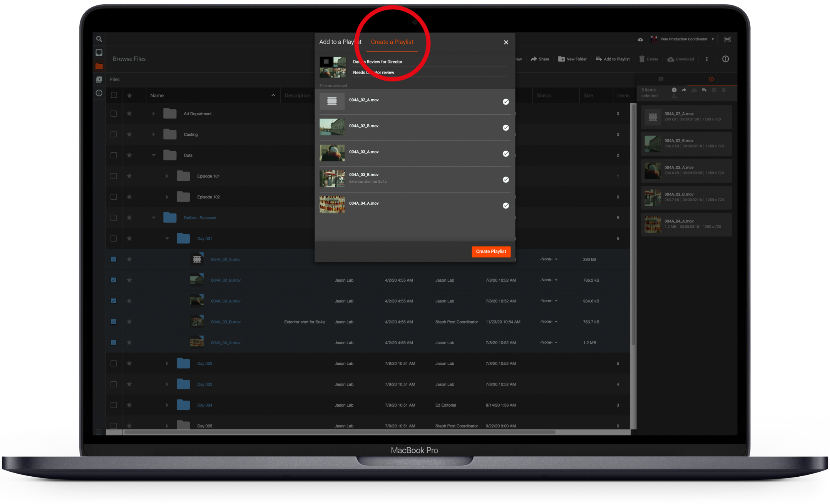Click the Create Playlist button
830x504 pixels.
pyautogui.click(x=491, y=252)
